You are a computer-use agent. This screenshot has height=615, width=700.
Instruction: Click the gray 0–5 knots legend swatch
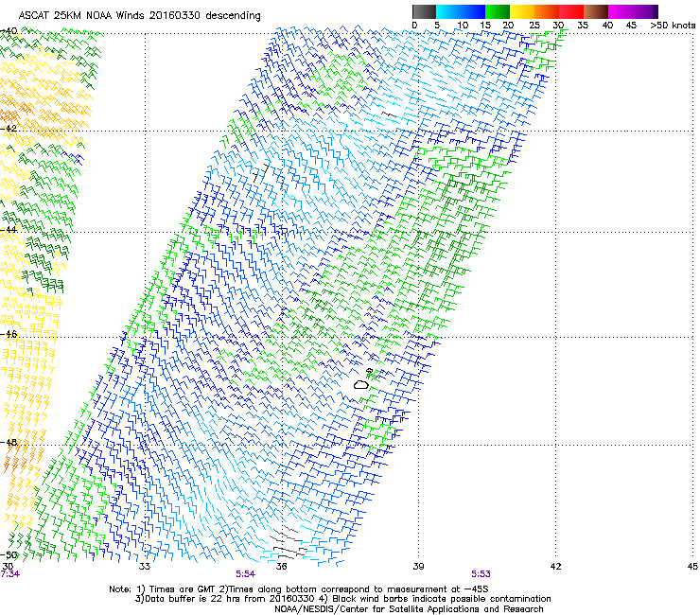coord(424,11)
